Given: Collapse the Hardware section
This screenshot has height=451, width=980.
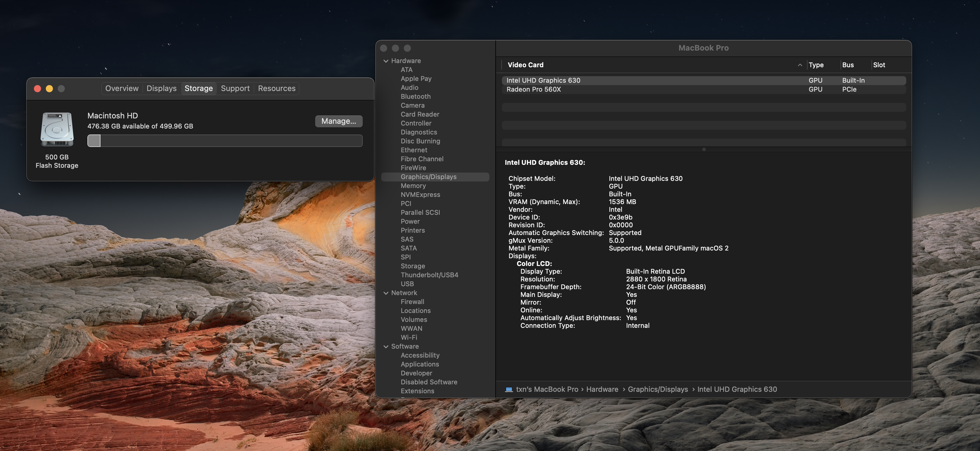Looking at the screenshot, I should click(386, 61).
